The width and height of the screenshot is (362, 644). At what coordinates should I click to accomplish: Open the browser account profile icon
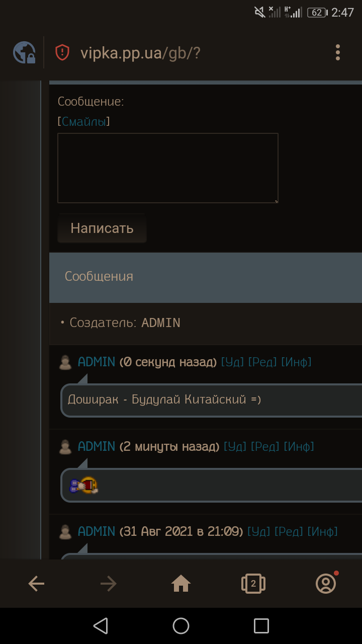point(326,584)
